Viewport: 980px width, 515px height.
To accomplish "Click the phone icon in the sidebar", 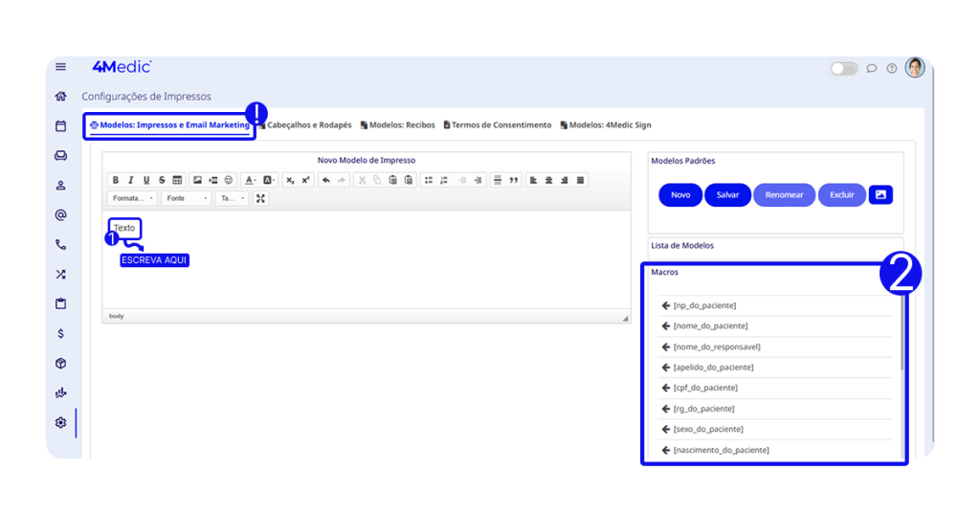I will click(x=60, y=245).
